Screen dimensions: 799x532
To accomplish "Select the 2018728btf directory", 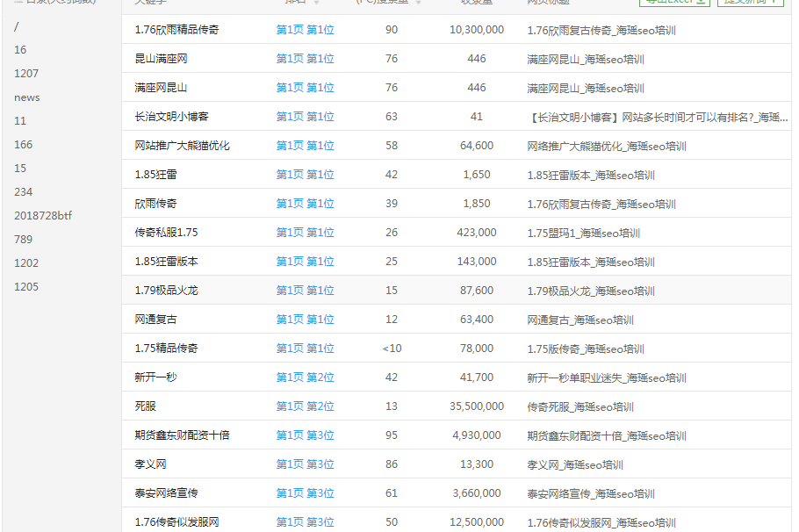I will [43, 216].
